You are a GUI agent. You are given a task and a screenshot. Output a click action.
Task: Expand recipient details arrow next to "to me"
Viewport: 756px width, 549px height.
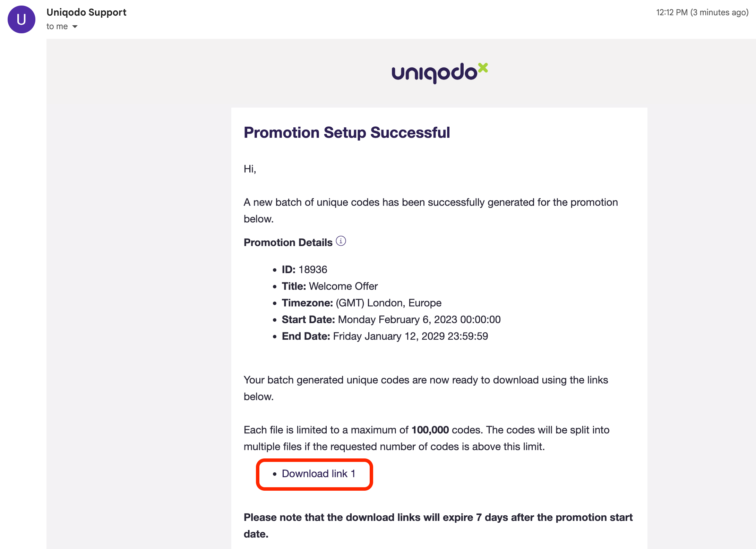[75, 27]
